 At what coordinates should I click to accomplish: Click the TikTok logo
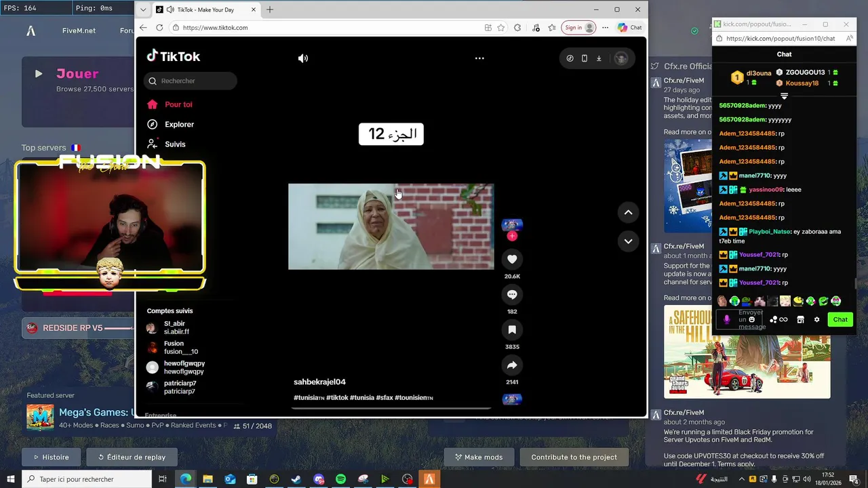pos(174,56)
